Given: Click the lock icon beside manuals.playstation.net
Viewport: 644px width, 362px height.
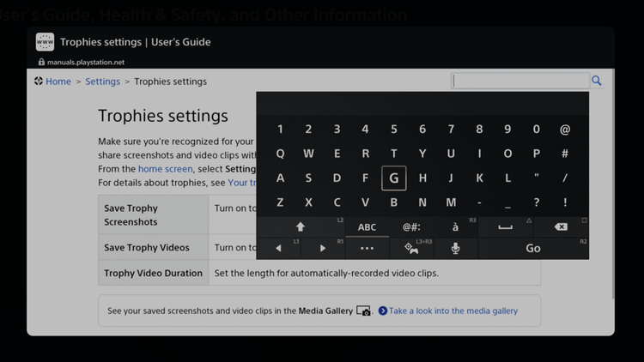Looking at the screenshot, I should [x=41, y=62].
